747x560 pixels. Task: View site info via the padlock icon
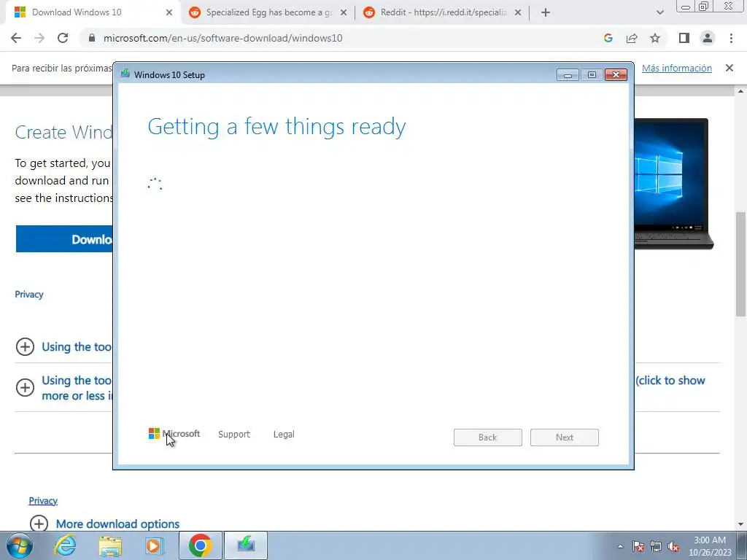coord(92,38)
